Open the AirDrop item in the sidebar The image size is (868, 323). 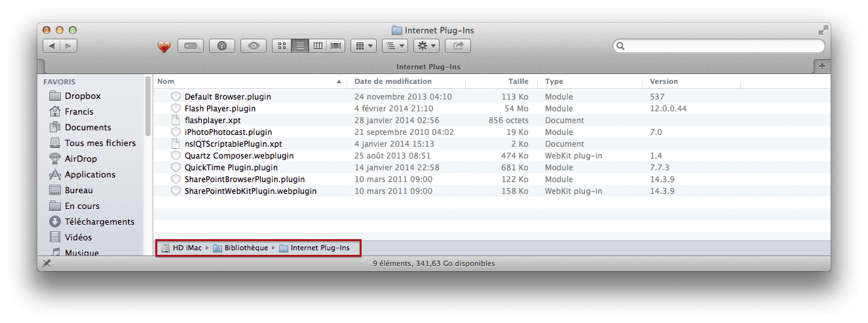point(80,159)
